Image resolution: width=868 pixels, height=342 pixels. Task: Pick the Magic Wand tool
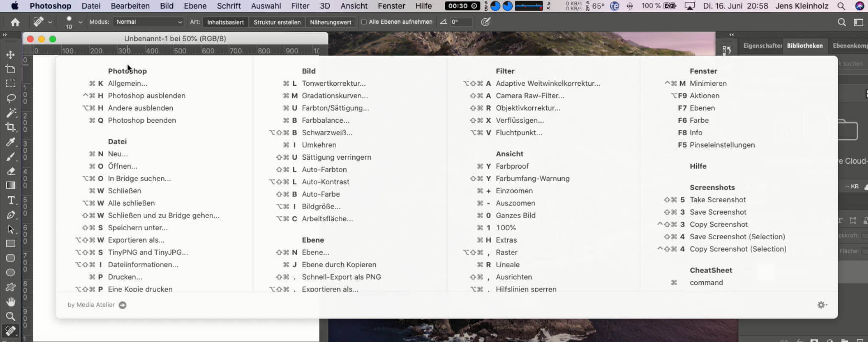click(x=11, y=113)
